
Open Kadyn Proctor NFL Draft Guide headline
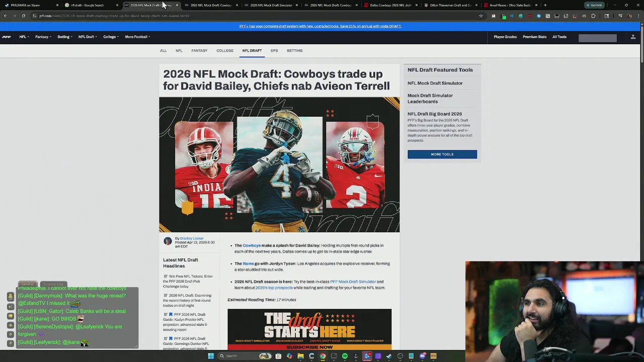click(186, 322)
